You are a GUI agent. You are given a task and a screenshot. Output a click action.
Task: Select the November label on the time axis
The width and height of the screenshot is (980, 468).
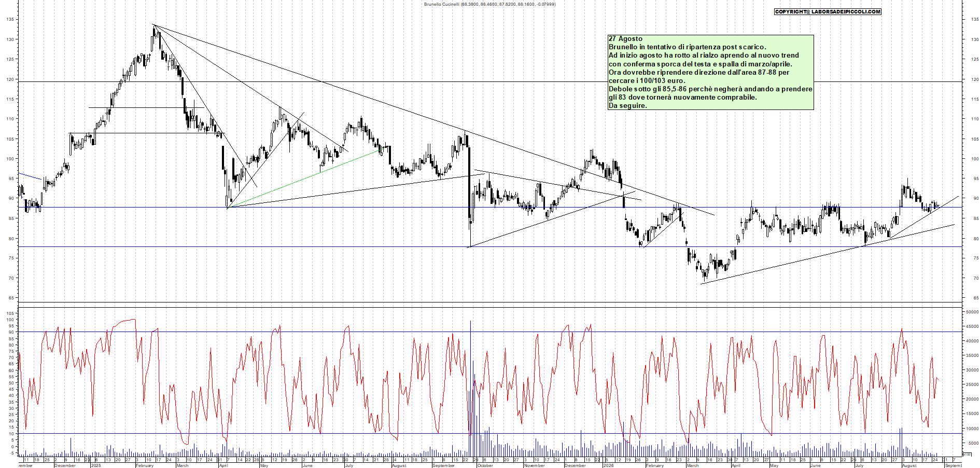pyautogui.click(x=534, y=465)
